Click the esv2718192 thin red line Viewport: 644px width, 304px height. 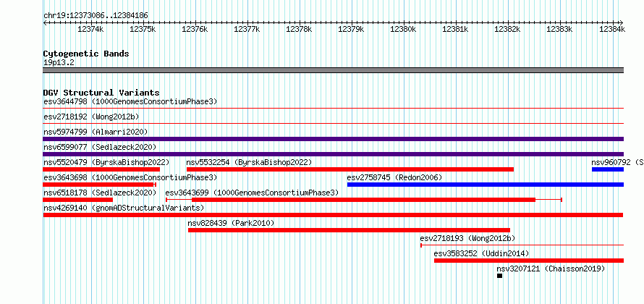(x=333, y=123)
